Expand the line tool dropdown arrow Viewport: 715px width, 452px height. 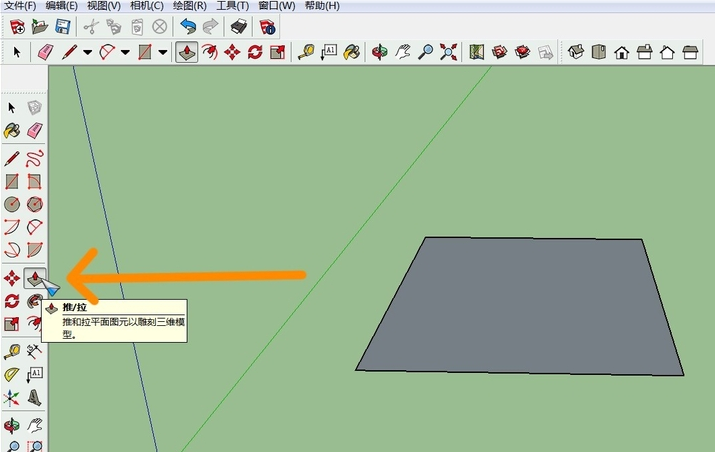click(88, 52)
